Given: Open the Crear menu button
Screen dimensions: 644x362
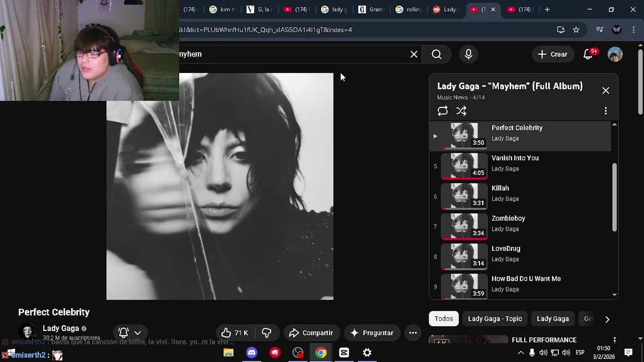Looking at the screenshot, I should 552,54.
